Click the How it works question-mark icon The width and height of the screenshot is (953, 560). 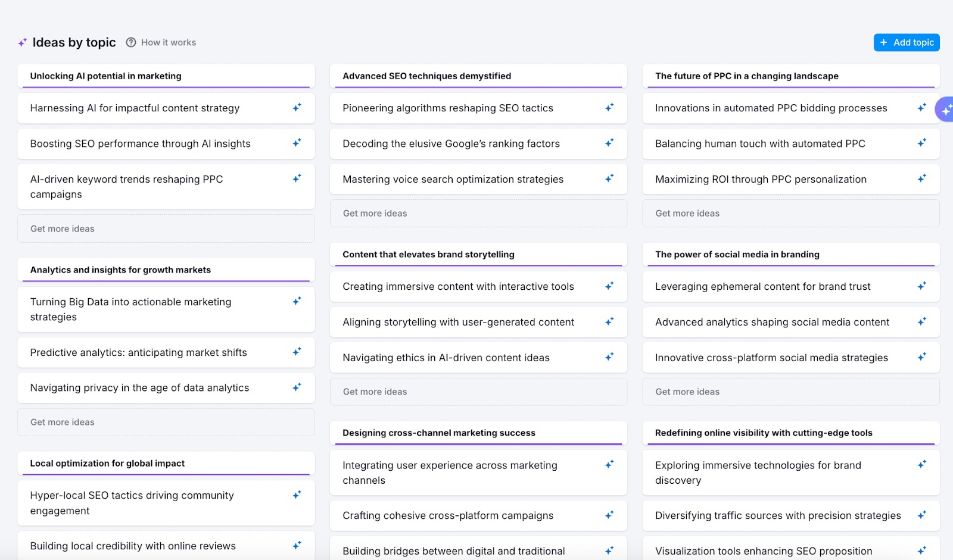pyautogui.click(x=131, y=42)
